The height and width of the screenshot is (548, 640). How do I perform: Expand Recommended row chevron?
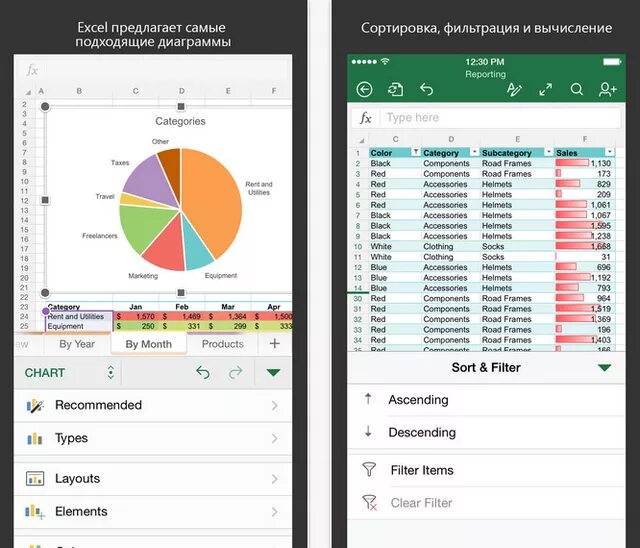[275, 406]
